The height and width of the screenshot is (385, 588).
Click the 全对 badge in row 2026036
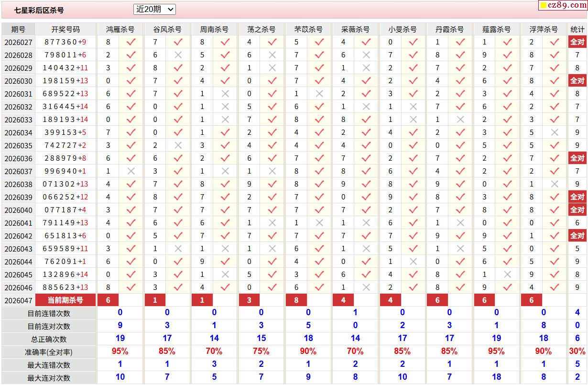(x=577, y=158)
